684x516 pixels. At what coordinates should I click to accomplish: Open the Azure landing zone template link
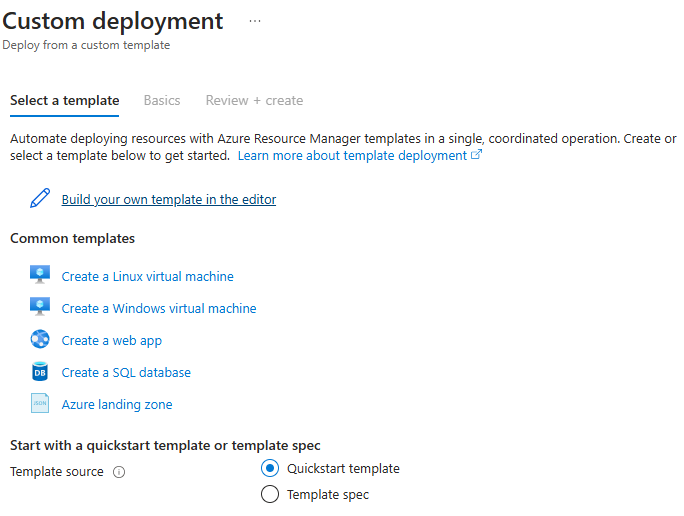(x=117, y=405)
